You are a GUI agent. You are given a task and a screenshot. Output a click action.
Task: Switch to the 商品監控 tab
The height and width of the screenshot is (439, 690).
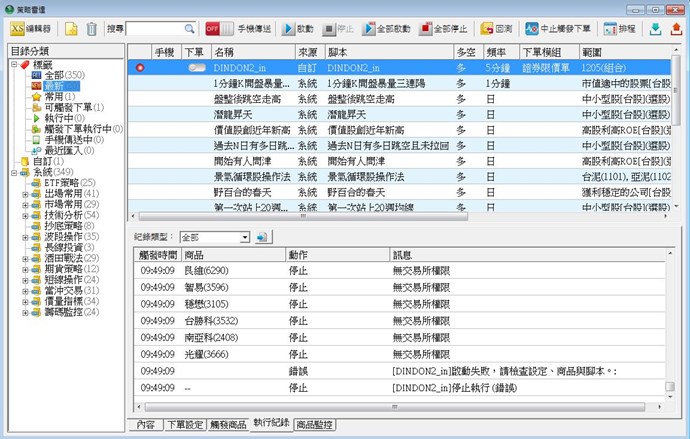pos(315,425)
